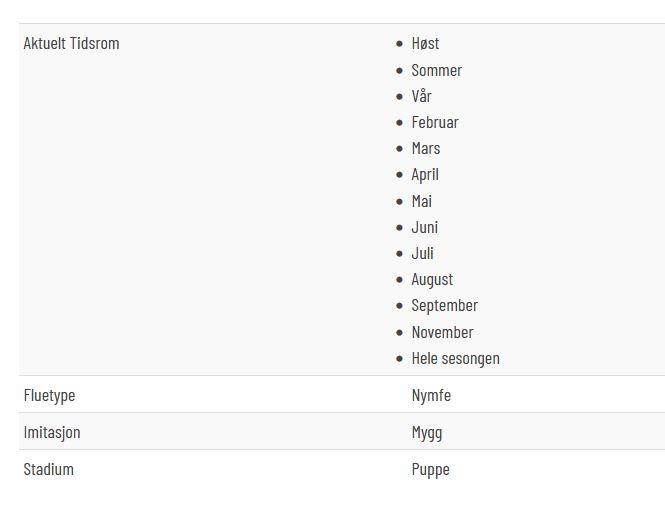This screenshot has height=510, width=665.
Task: Select the Puppe value
Action: pyautogui.click(x=430, y=470)
